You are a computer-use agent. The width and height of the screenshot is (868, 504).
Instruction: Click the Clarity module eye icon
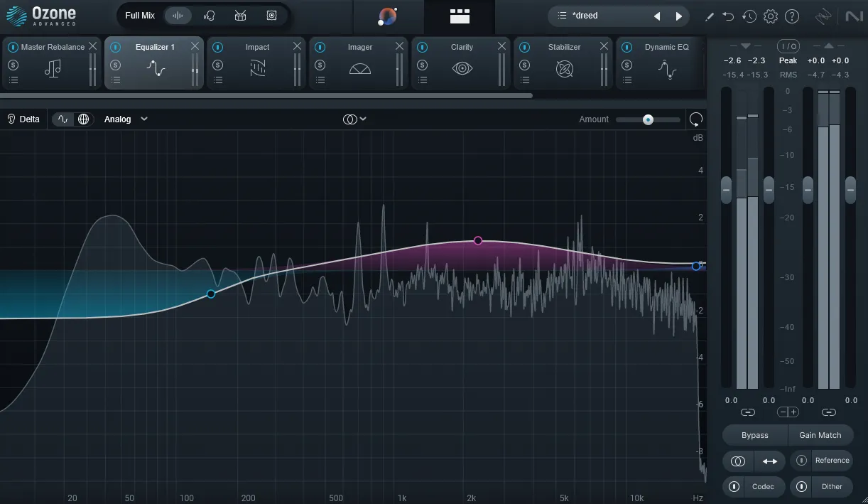[x=462, y=69]
